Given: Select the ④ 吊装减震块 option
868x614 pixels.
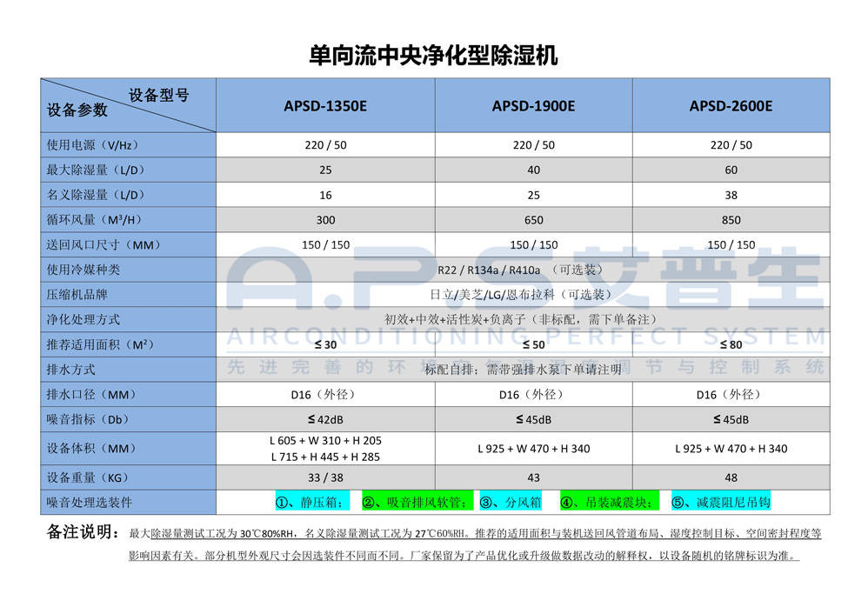Looking at the screenshot, I should (x=609, y=502).
